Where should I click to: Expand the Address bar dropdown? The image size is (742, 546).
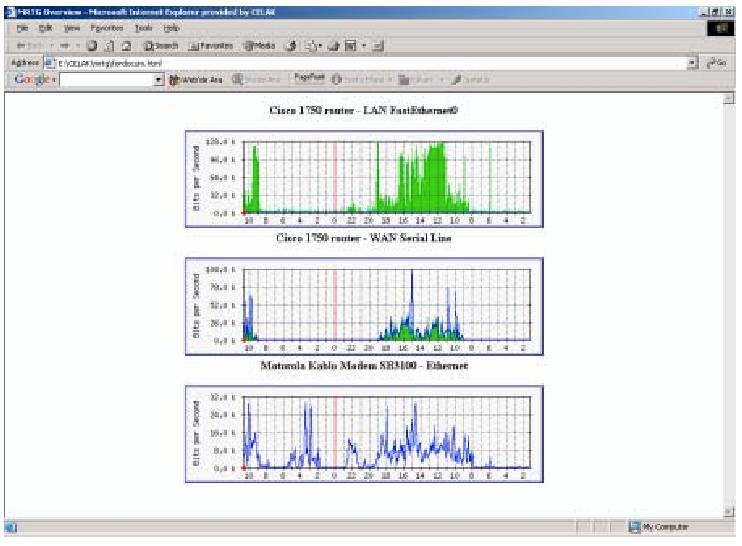tap(693, 63)
